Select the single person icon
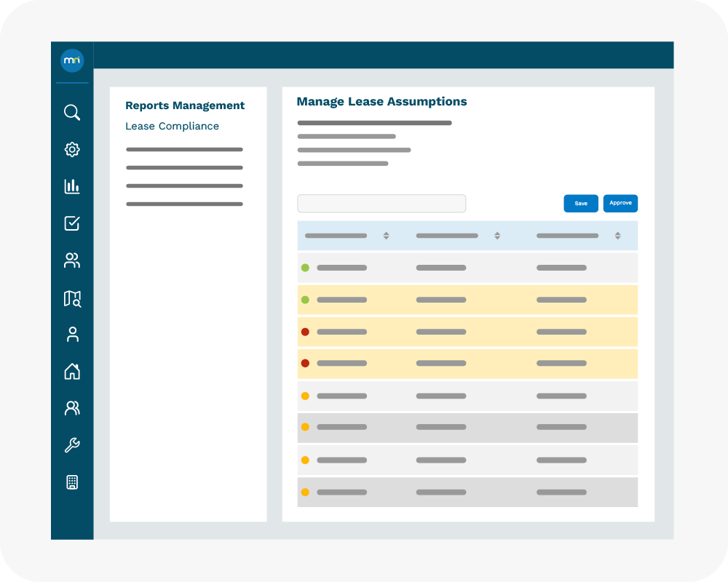 click(x=72, y=335)
